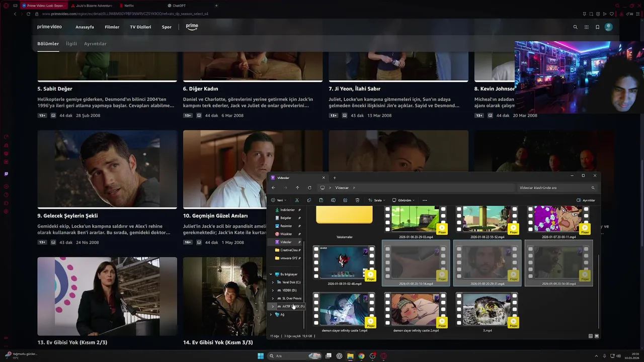Click the Share icon in Explorer toolbar

coord(345,200)
